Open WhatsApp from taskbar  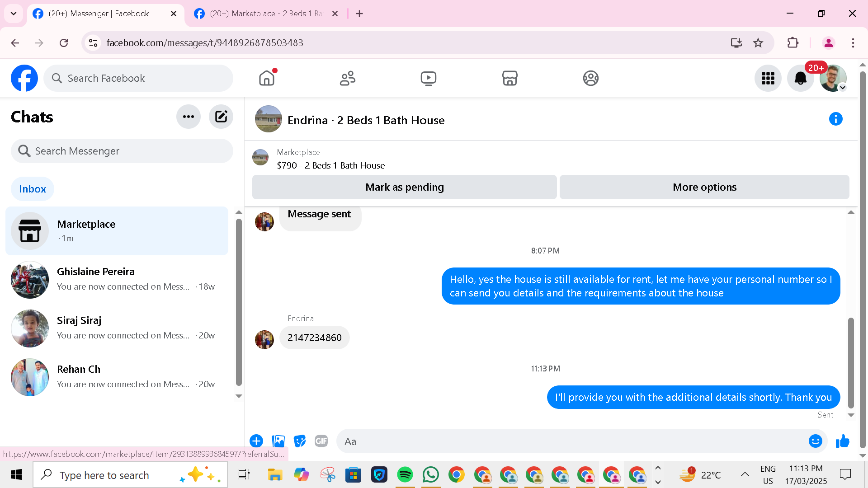tap(431, 475)
